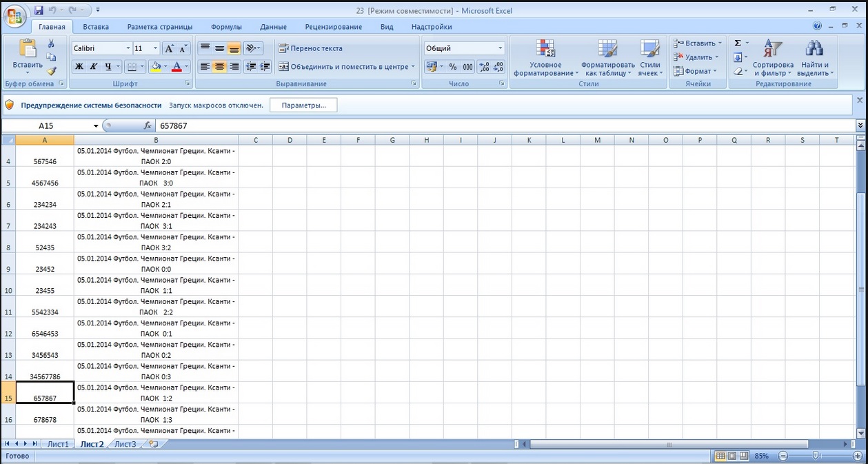Switch to the Лист1 sheet tab
The height and width of the screenshot is (464, 868).
coord(58,444)
